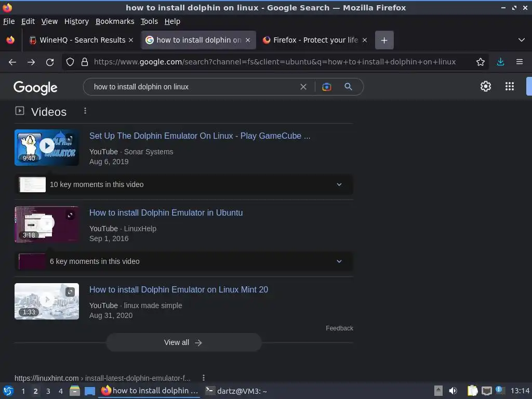Open the Firefox downloads panel
Screen dimensions: 532x399
(x=500, y=62)
